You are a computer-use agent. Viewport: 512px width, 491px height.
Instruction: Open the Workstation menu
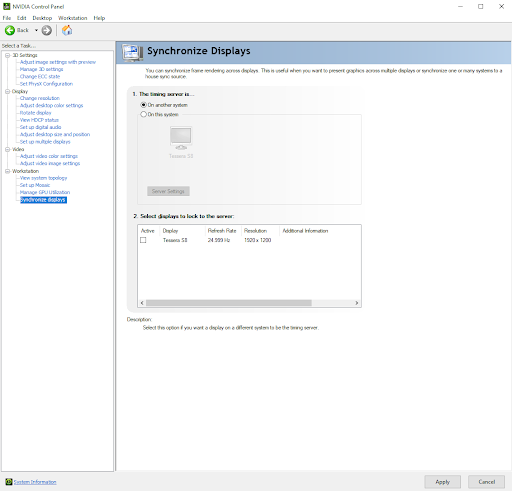pyautogui.click(x=73, y=18)
